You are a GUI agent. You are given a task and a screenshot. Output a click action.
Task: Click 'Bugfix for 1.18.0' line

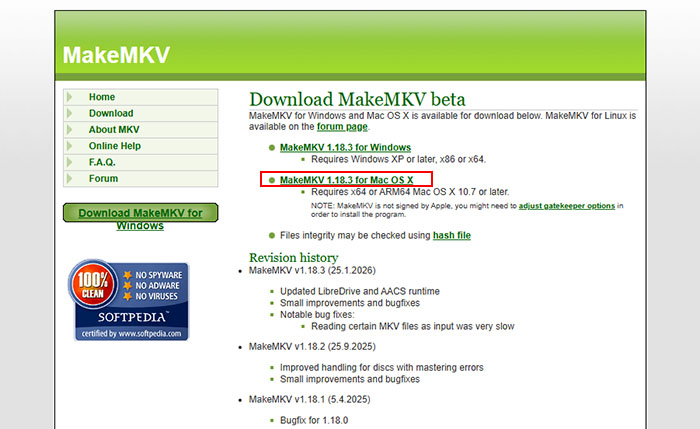pyautogui.click(x=314, y=420)
